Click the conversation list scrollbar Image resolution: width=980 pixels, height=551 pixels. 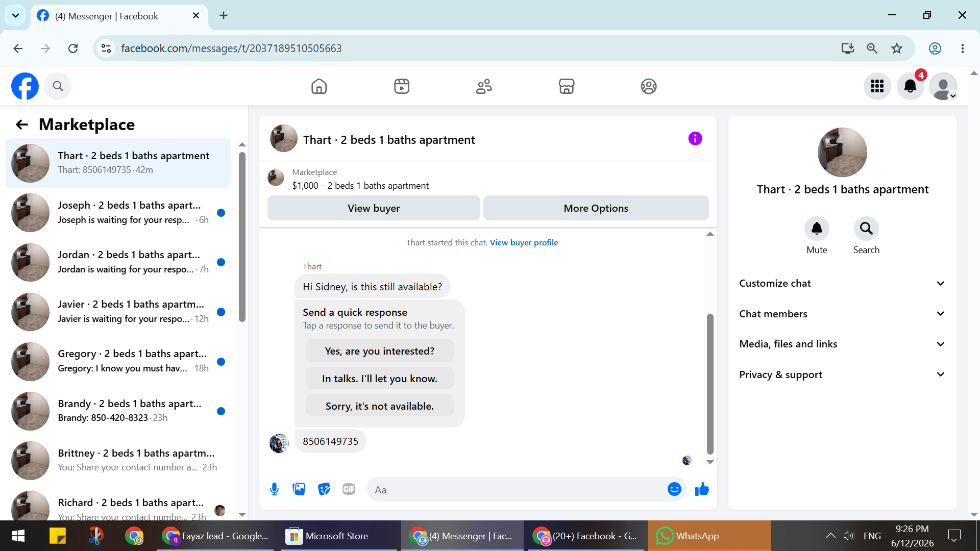point(242,237)
